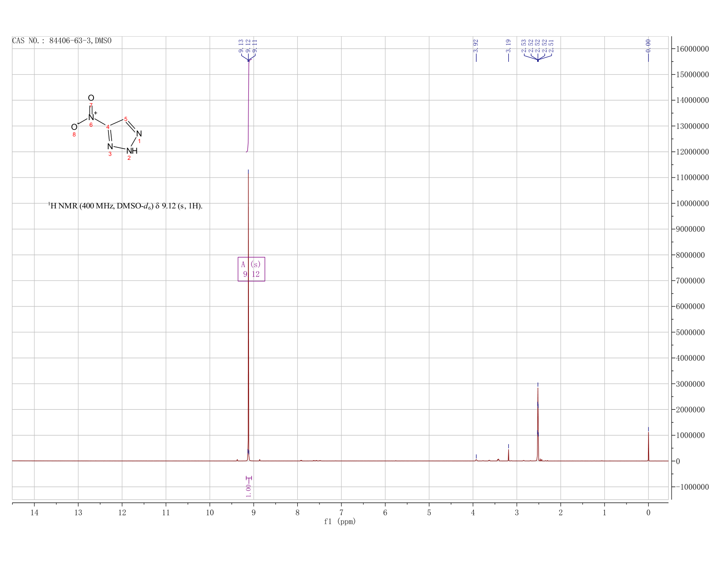Click the f1 (ppm) axis label

pyautogui.click(x=340, y=521)
